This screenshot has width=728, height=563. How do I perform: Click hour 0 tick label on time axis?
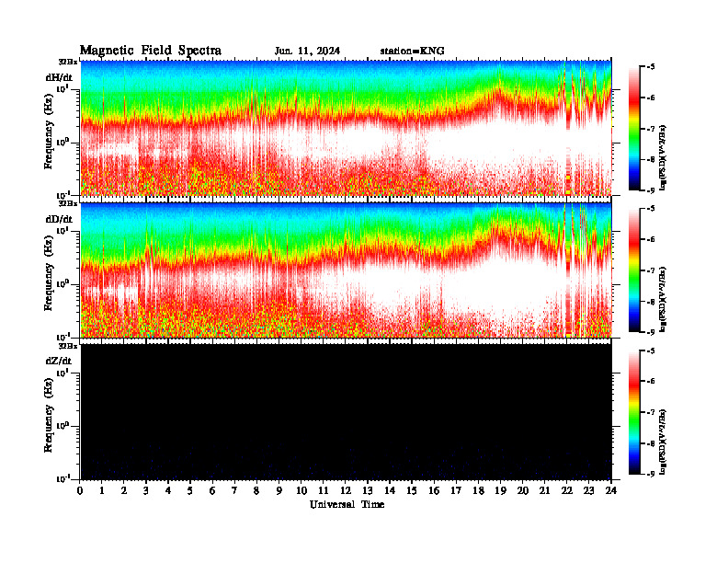tap(80, 491)
